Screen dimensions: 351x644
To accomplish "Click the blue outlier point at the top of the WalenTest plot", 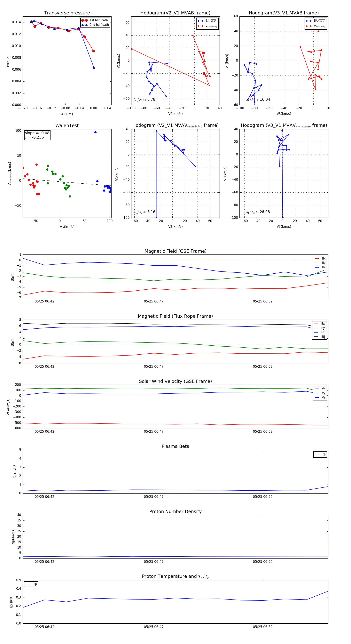I will click(x=95, y=132).
